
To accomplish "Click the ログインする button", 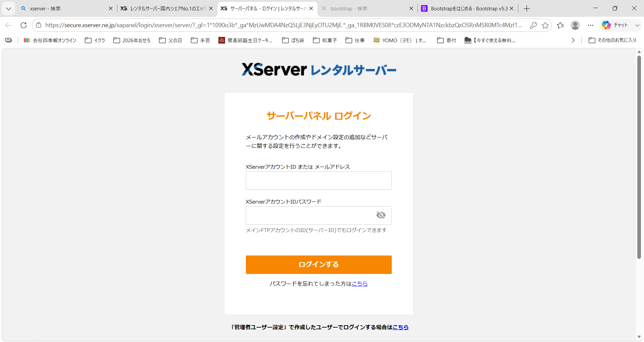I will point(319,265).
